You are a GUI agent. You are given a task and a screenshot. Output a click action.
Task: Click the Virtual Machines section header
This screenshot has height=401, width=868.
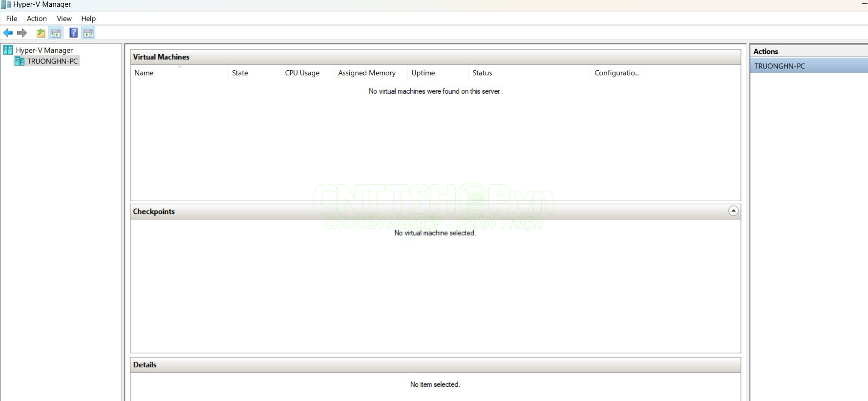pyautogui.click(x=435, y=57)
